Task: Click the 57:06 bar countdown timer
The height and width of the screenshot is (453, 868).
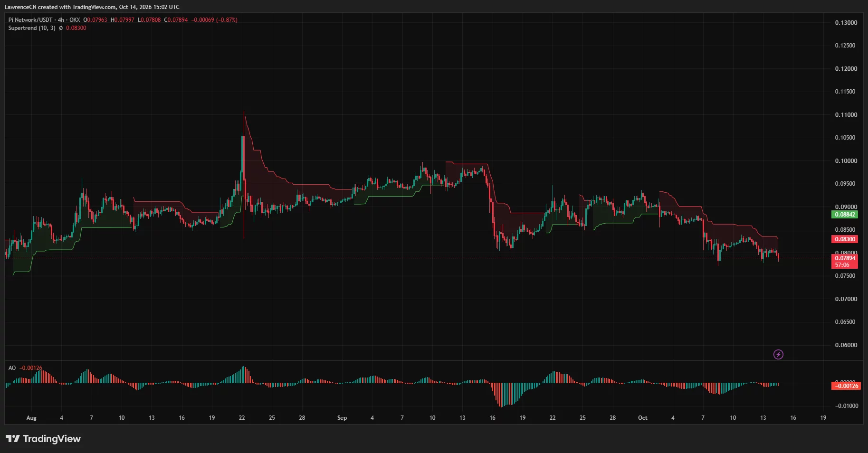Action: click(x=842, y=265)
